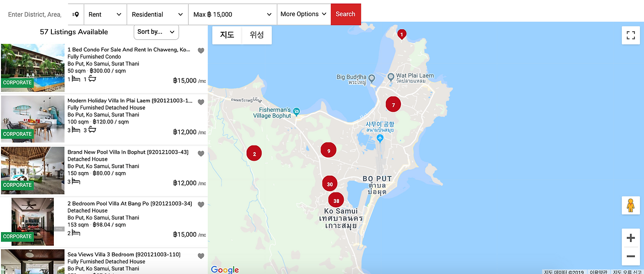Open '2 Bedroom Pool Villa At Bang Po' title
Image resolution: width=644 pixels, height=274 pixels.
tap(130, 203)
